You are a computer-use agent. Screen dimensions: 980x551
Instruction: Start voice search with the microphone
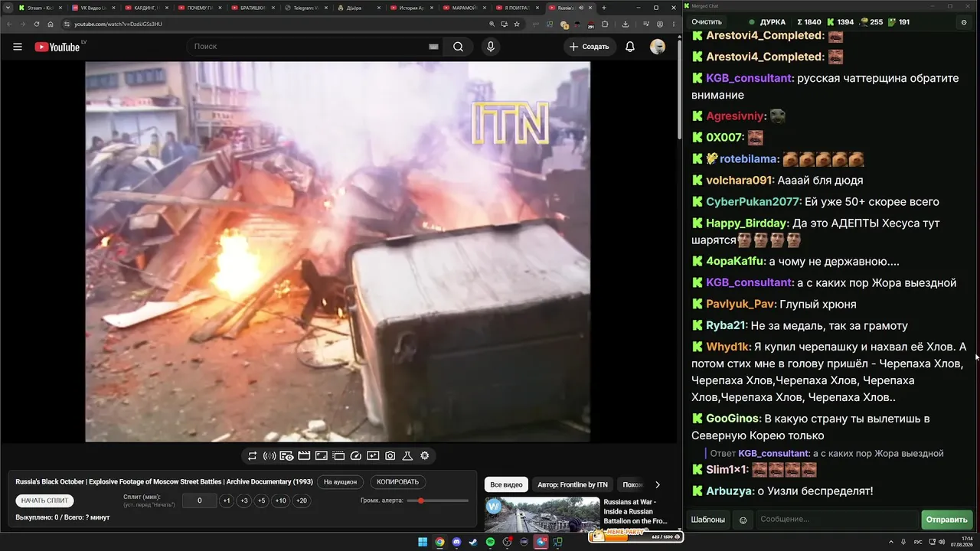[x=491, y=47]
